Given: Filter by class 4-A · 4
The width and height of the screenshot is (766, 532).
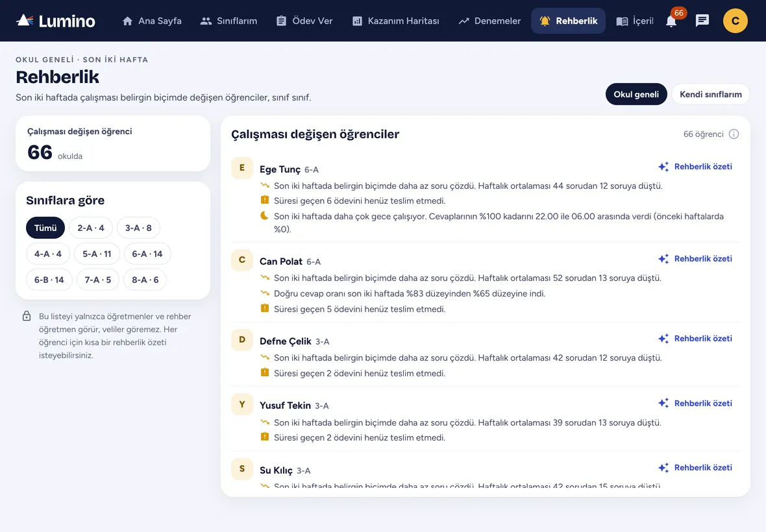Looking at the screenshot, I should coord(48,254).
